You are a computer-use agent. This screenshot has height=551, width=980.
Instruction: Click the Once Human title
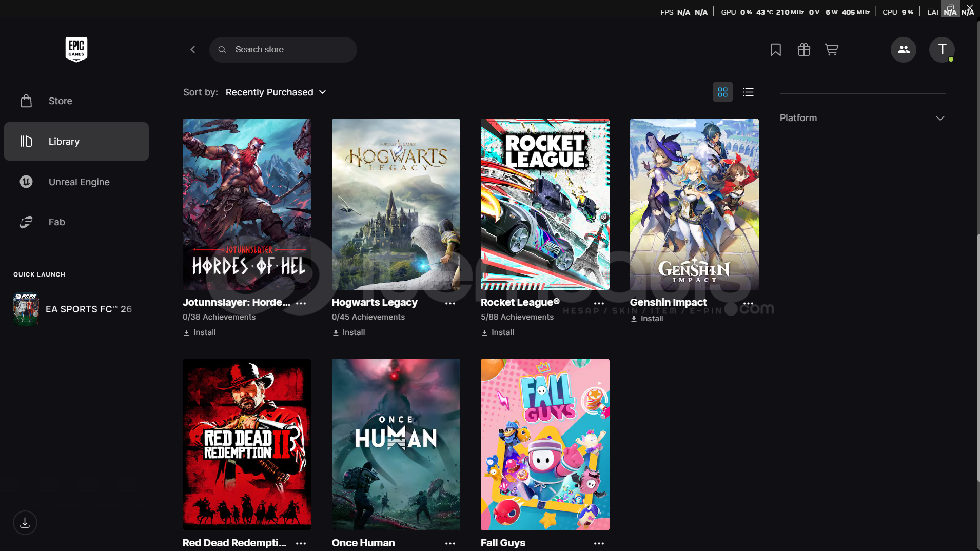click(363, 543)
